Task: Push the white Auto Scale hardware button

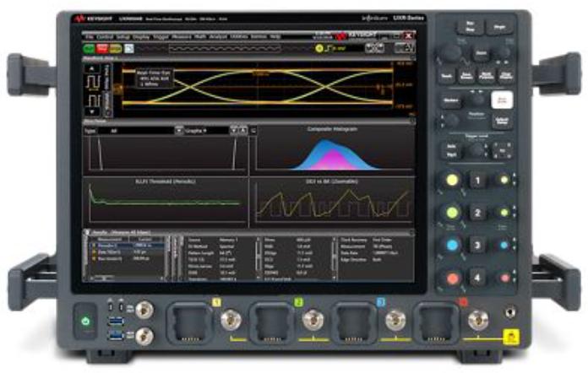Action: [x=502, y=100]
